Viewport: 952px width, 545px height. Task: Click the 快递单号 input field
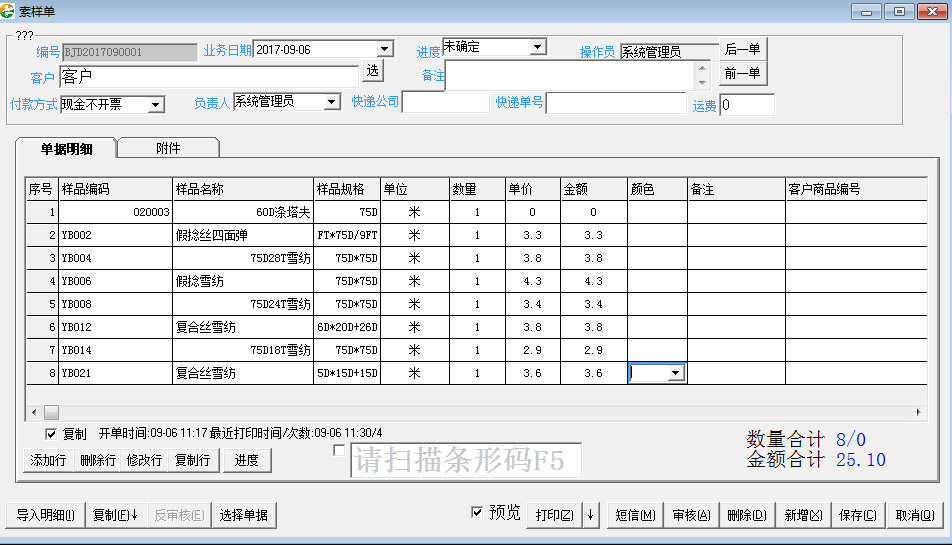616,103
